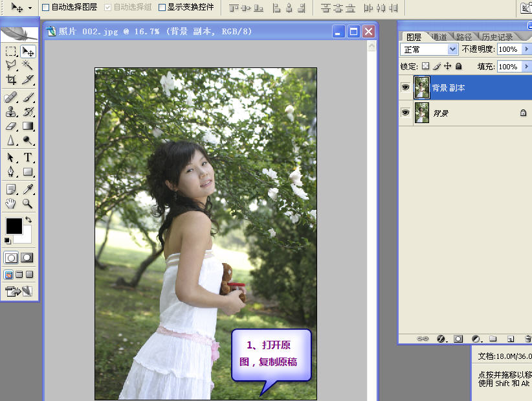Screen dimensions: 532x401
Task: Hide the 背景 layer eye
Action: pyautogui.click(x=405, y=112)
